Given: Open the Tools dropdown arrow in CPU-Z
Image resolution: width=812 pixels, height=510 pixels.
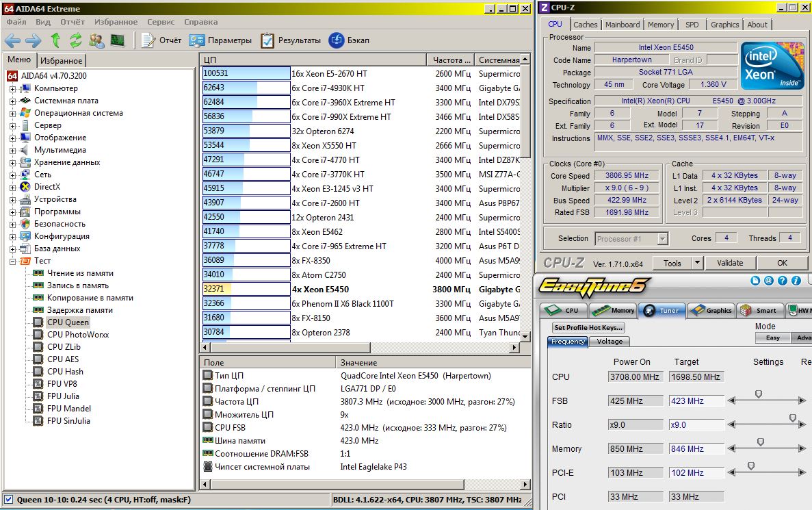Looking at the screenshot, I should click(697, 263).
